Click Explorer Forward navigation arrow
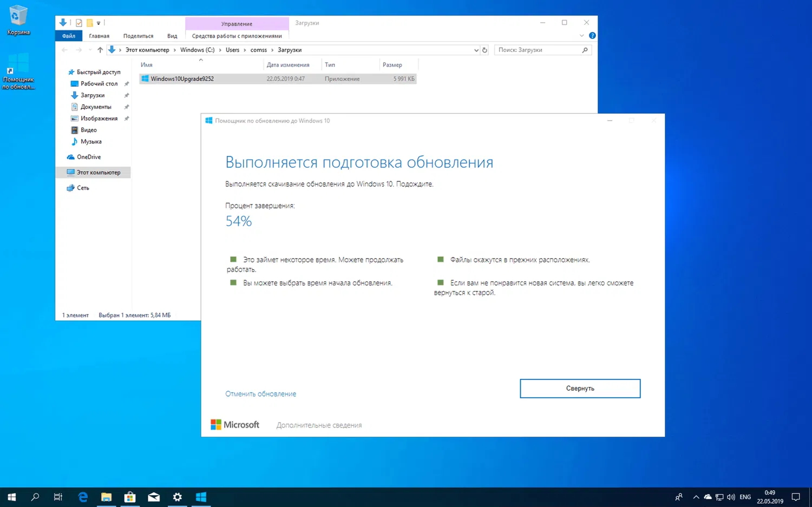The image size is (812, 507). tap(78, 50)
